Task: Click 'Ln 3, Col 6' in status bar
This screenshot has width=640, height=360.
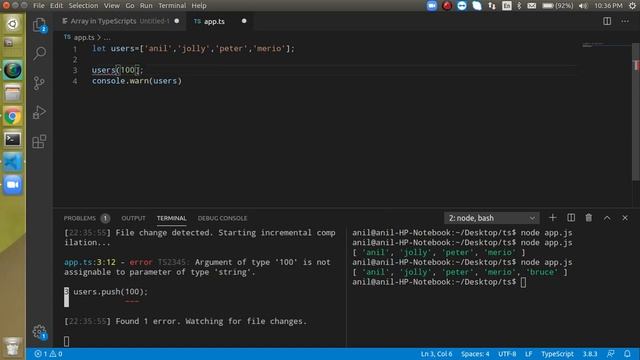Action: (436, 354)
